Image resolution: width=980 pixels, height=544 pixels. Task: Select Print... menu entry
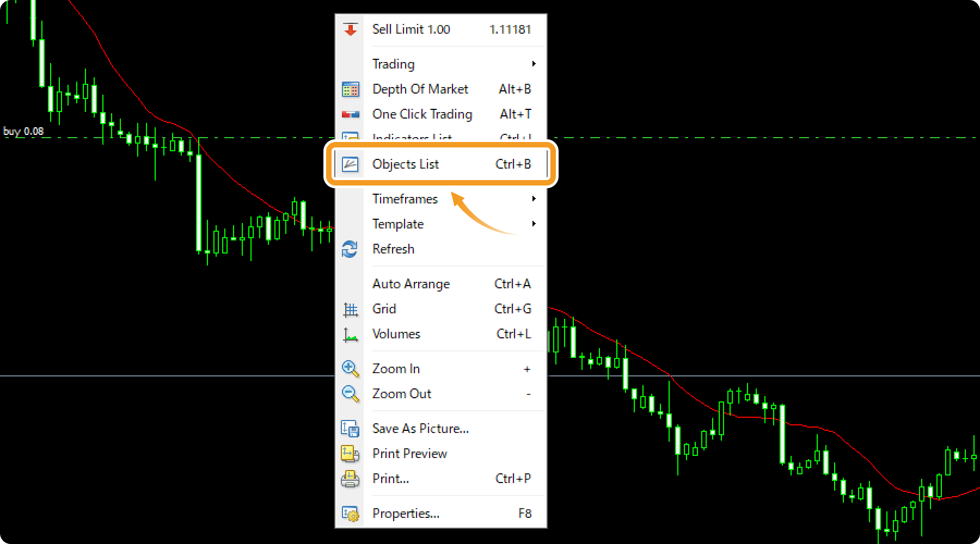point(441,479)
